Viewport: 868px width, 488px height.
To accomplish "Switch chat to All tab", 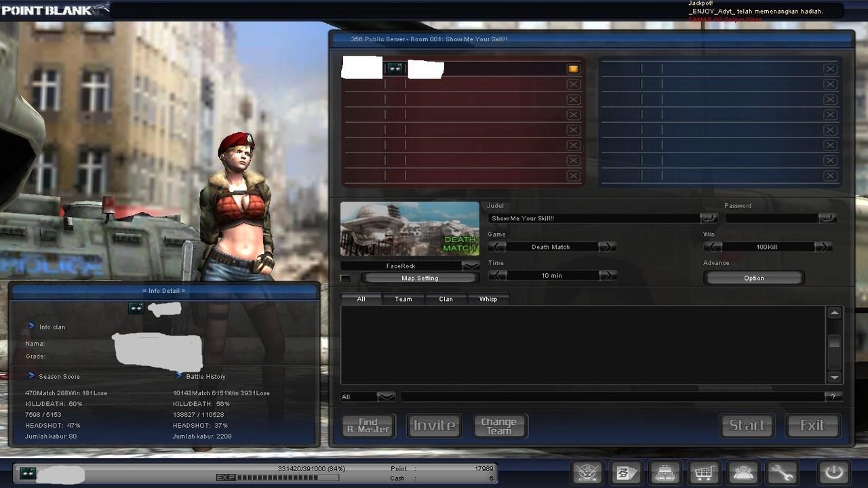I will 361,299.
